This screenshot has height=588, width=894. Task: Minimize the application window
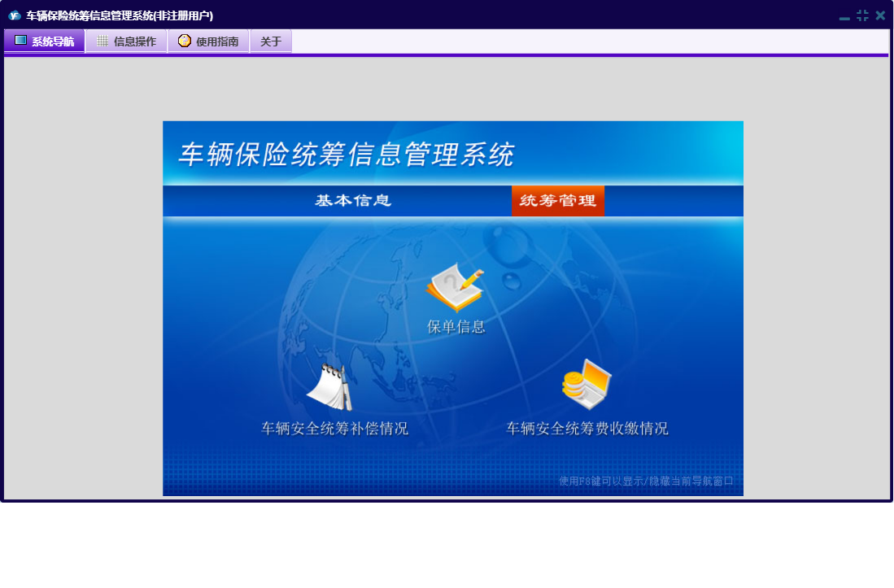click(x=844, y=16)
